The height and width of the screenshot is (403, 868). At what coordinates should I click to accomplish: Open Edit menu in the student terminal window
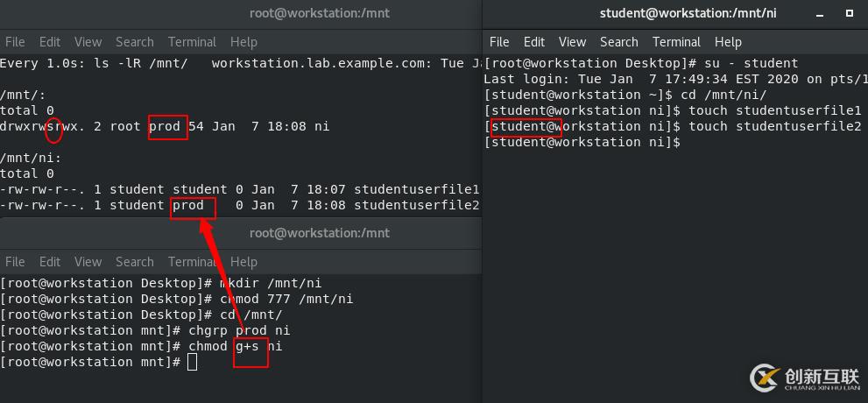point(533,42)
